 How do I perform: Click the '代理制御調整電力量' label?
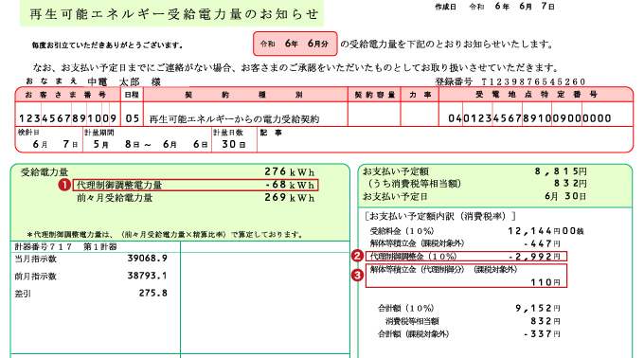click(x=119, y=186)
